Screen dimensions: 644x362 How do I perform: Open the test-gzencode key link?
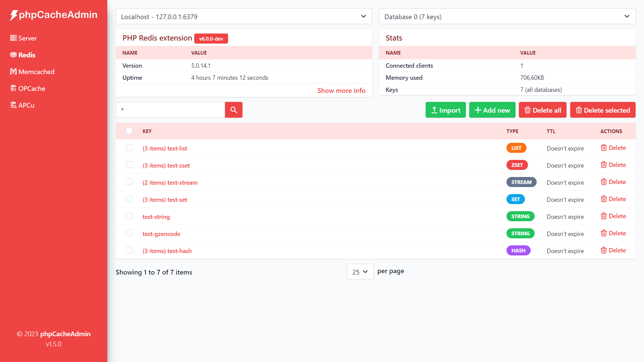[x=161, y=234]
